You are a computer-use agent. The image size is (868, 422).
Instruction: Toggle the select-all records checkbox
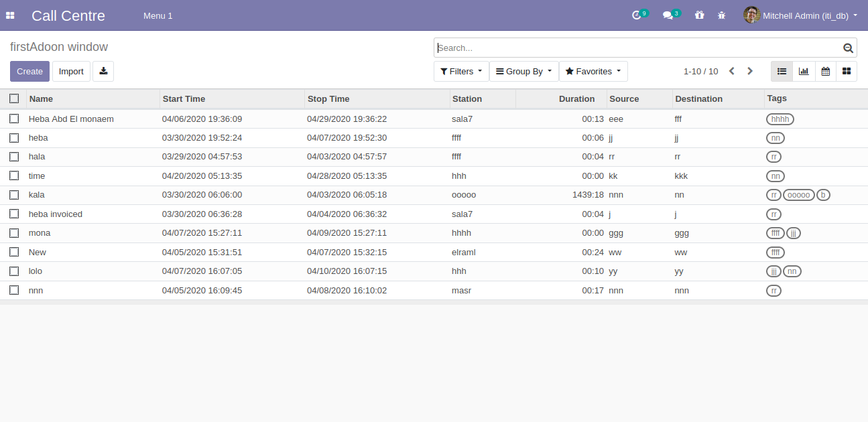(x=14, y=98)
